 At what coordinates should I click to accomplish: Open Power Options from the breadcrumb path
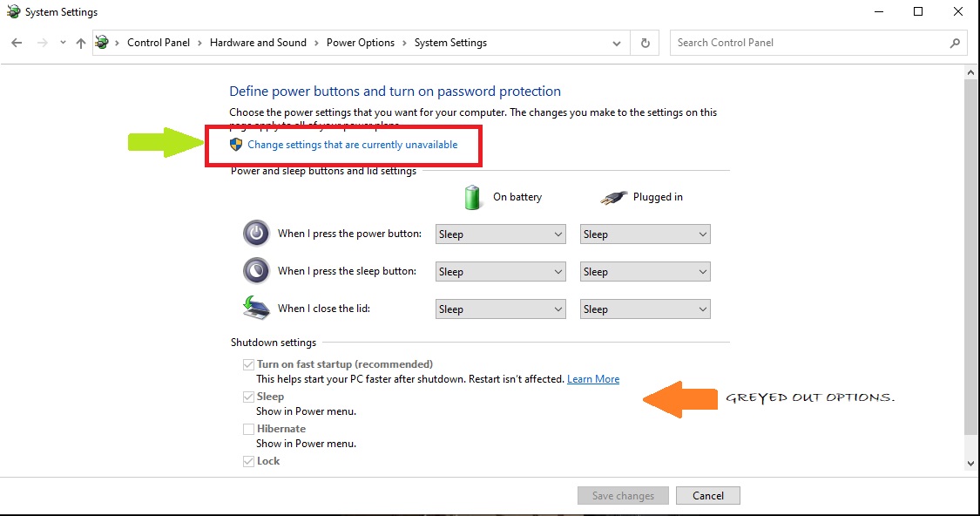coord(360,42)
